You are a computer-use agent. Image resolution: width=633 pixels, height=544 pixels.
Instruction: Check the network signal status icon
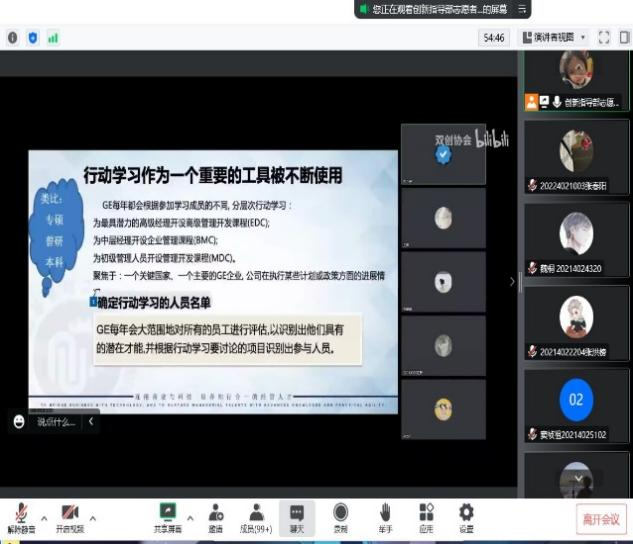click(52, 37)
